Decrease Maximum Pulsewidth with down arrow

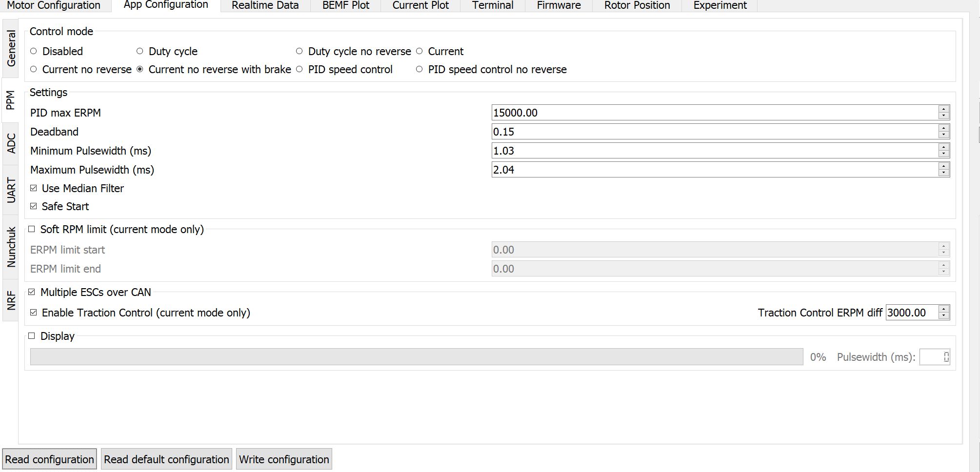click(943, 173)
